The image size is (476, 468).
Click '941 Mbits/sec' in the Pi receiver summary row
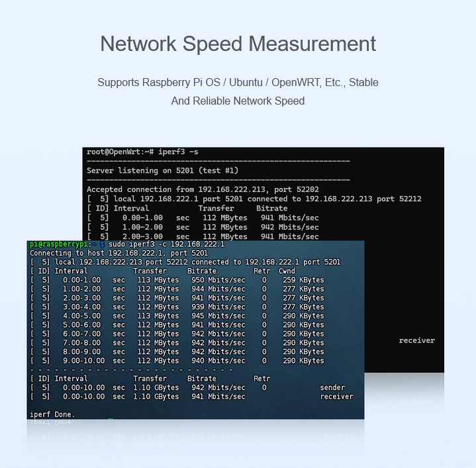click(218, 397)
